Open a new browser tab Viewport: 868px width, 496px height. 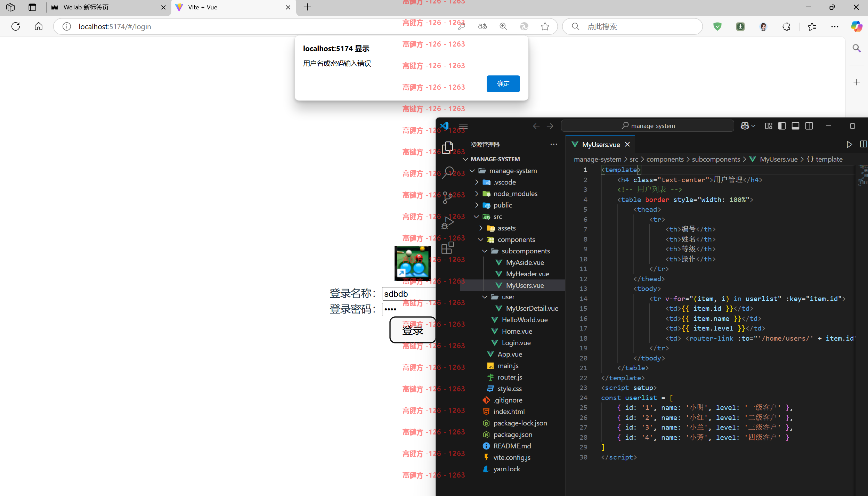[307, 7]
